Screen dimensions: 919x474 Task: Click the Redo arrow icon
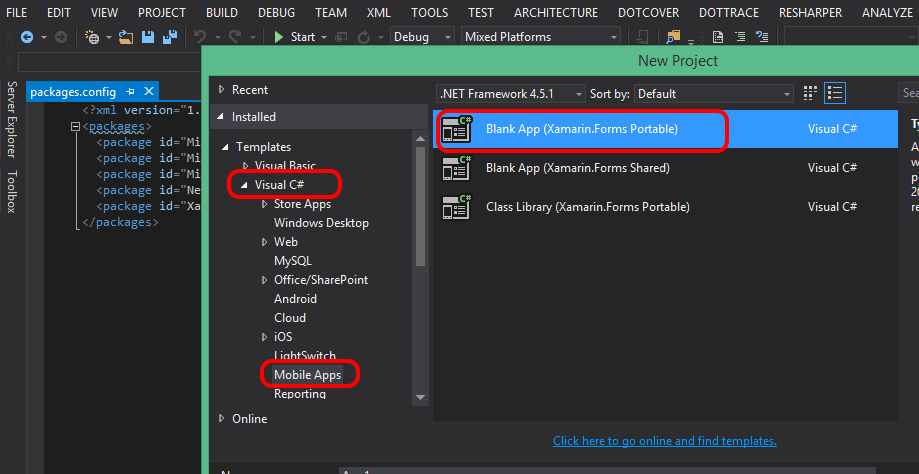pos(235,37)
